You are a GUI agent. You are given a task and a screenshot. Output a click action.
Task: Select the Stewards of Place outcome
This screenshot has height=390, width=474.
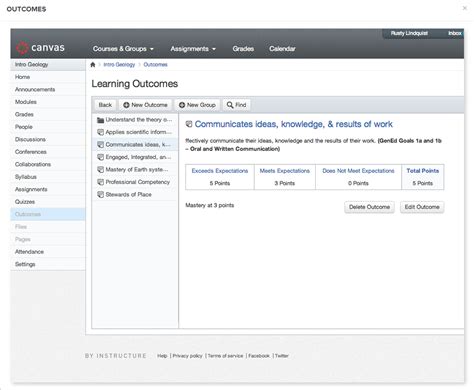135,195
